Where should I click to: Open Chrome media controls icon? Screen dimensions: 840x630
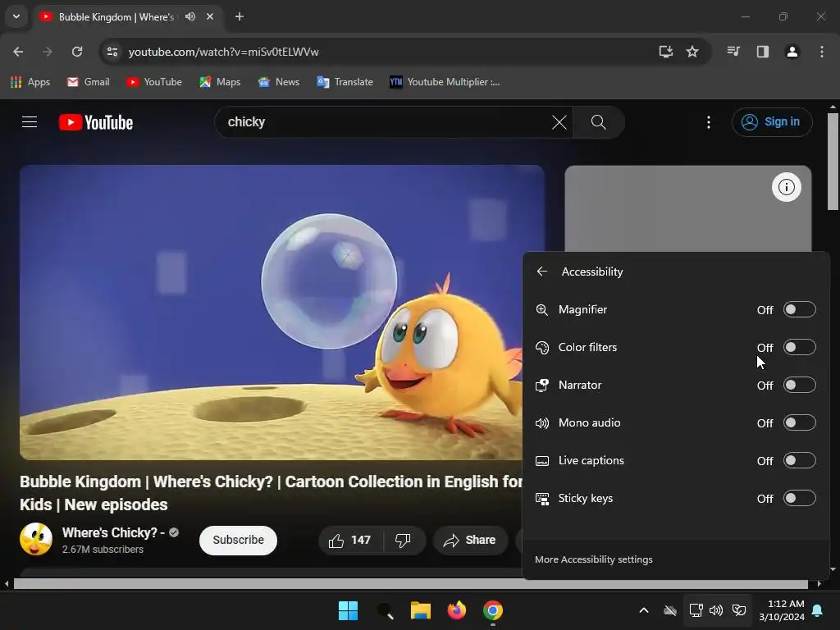(x=733, y=52)
